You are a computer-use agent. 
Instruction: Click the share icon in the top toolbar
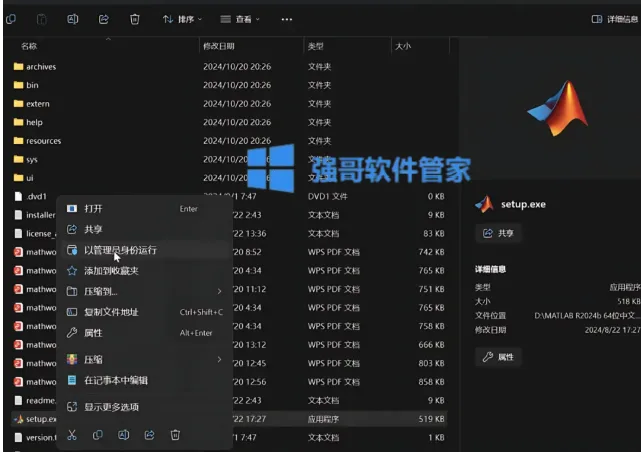103,19
